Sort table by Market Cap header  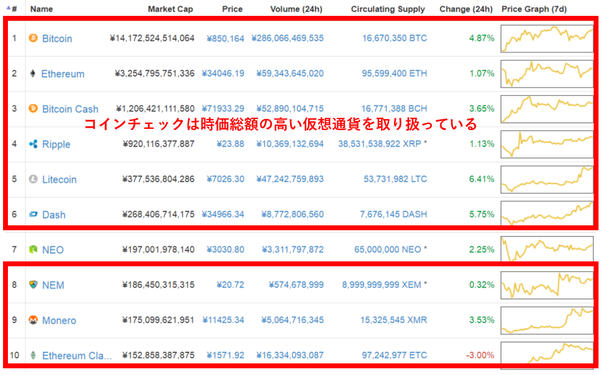pos(170,9)
